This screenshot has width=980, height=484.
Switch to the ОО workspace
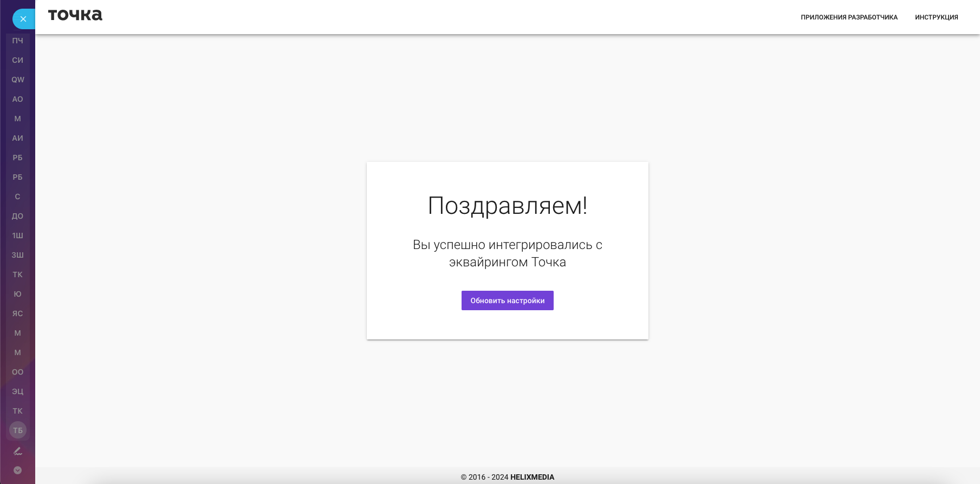(18, 372)
